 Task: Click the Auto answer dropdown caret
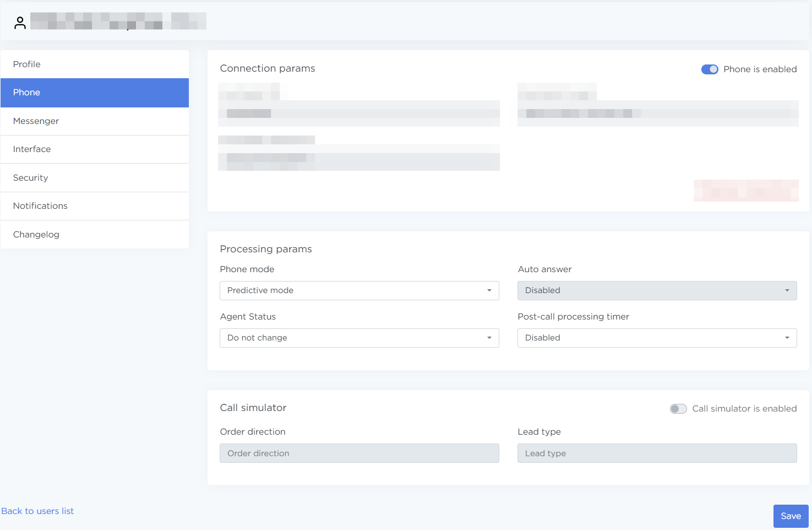(x=787, y=290)
